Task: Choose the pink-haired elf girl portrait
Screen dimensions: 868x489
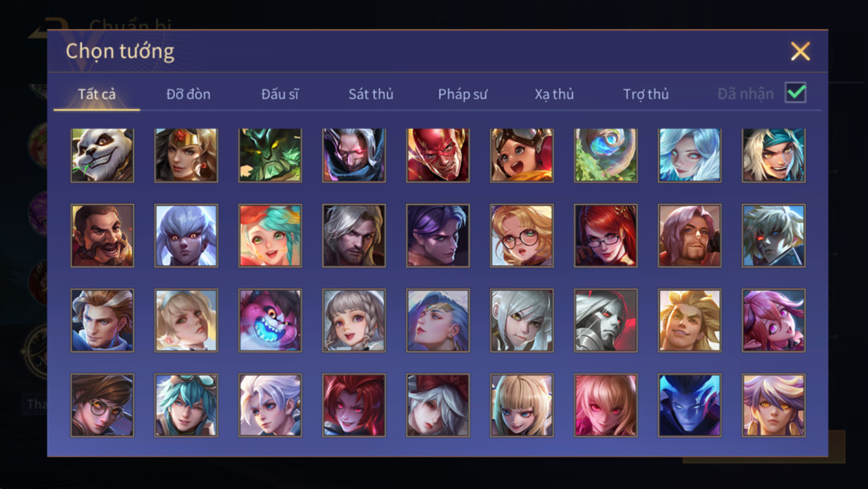Action: pyautogui.click(x=774, y=320)
